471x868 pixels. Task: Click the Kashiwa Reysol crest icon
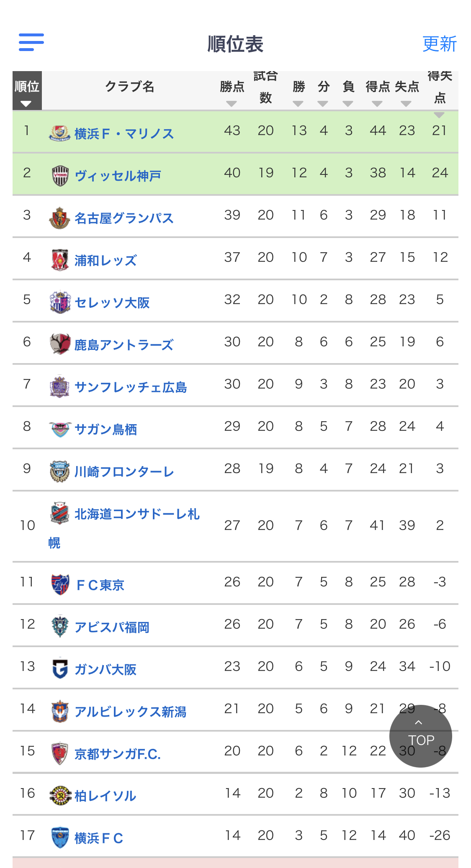[60, 795]
